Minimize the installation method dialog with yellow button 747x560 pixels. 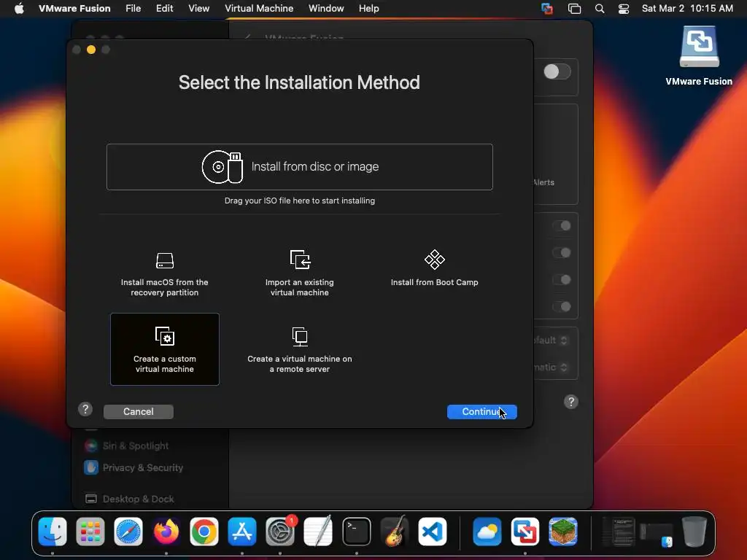pos(91,50)
